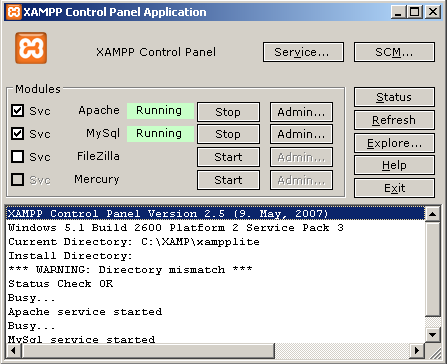Open the Help button
The image size is (447, 364).
394,165
